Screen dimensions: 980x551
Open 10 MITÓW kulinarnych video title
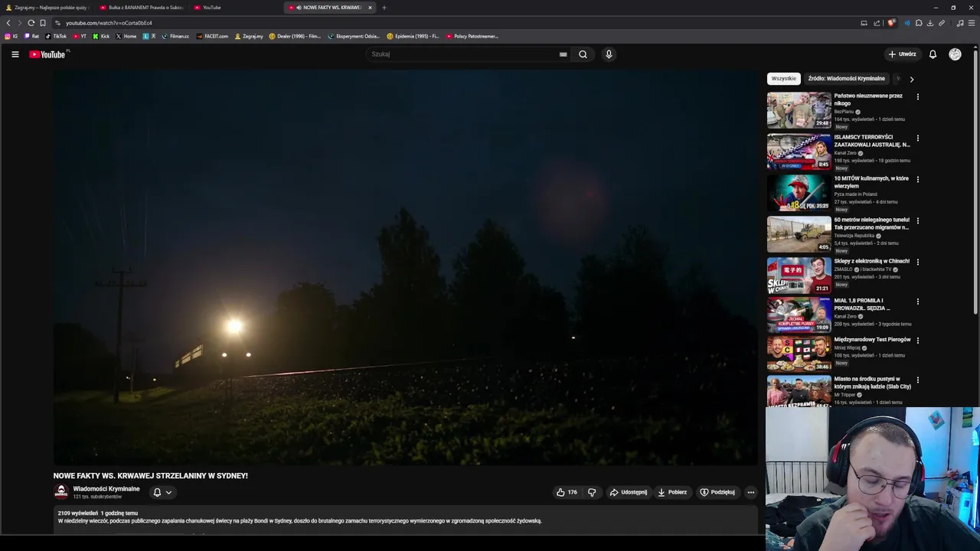pos(871,182)
